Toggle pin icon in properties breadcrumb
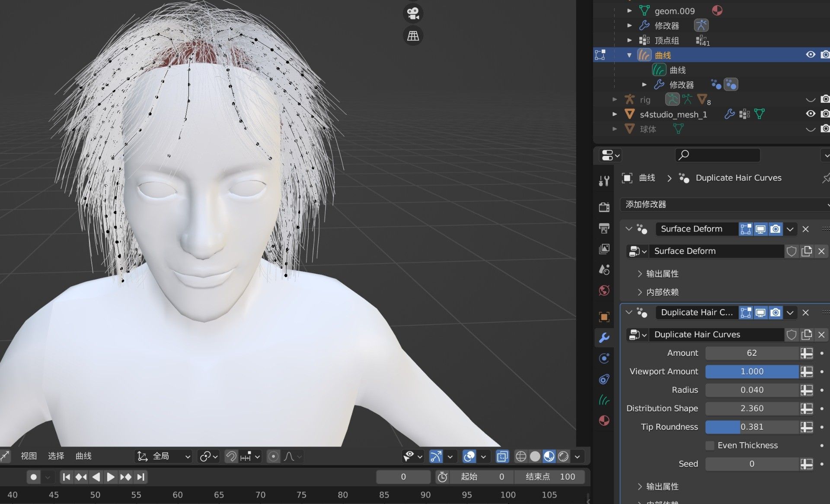The width and height of the screenshot is (830, 504). coord(825,178)
